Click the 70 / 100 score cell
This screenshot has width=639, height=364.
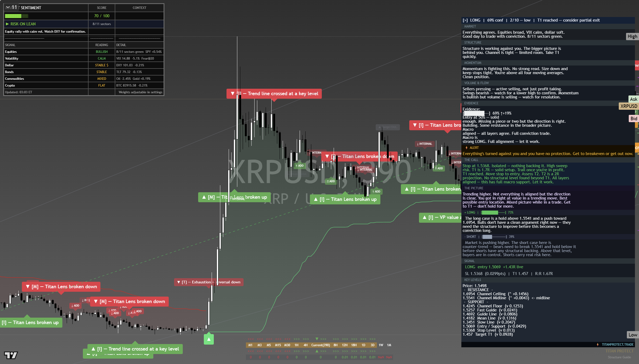[102, 16]
